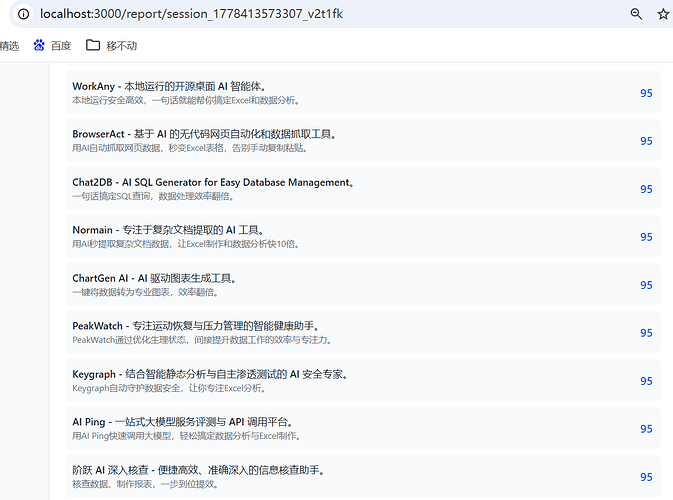Image resolution: width=673 pixels, height=500 pixels.
Task: Click the score 95 for WorkAny
Action: tap(646, 93)
